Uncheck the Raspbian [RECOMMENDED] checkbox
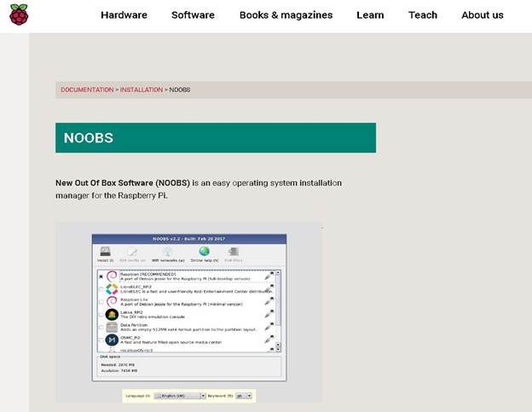The image size is (532, 412). [x=101, y=276]
